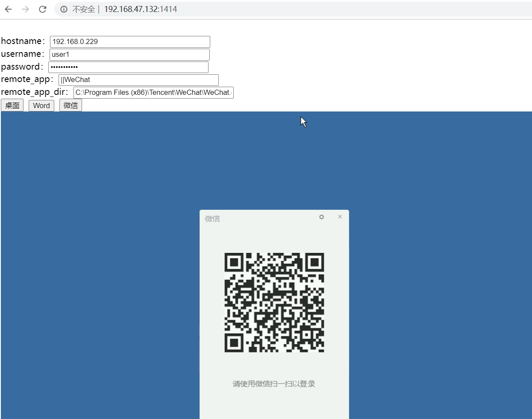Viewport: 532px width, 419px height.
Task: Launch the Word button
Action: click(41, 105)
